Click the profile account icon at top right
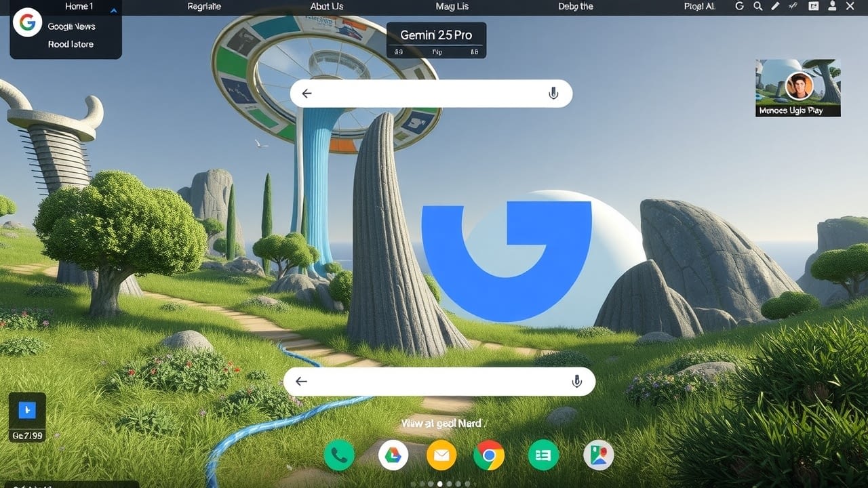 pos(832,6)
